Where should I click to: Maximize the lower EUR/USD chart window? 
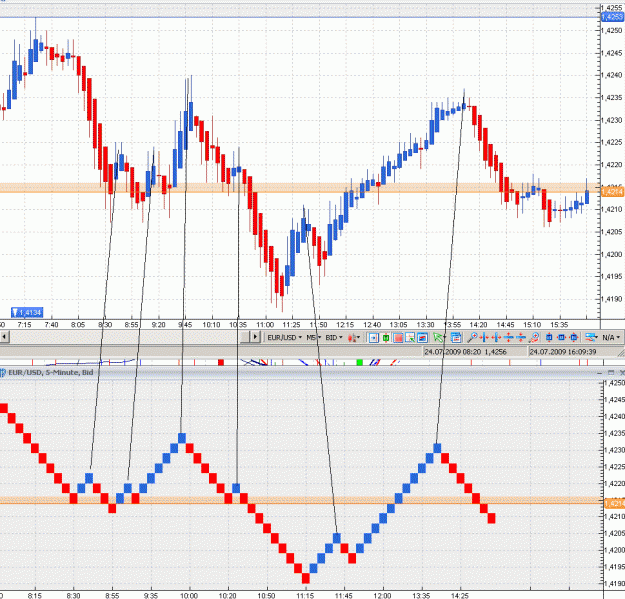click(x=611, y=372)
